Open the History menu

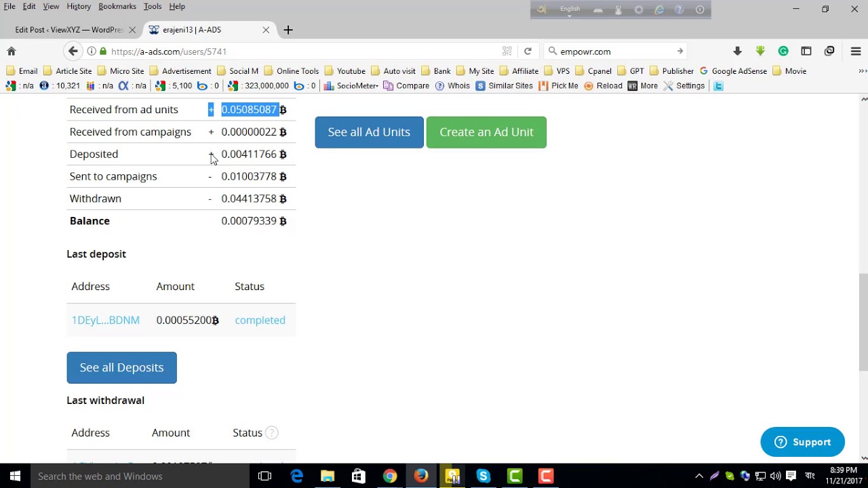[x=79, y=6]
